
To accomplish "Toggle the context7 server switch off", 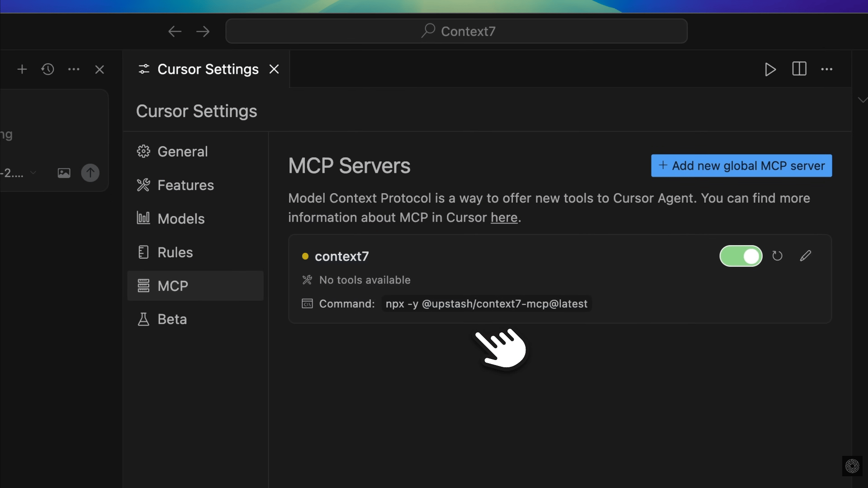I will [x=741, y=256].
